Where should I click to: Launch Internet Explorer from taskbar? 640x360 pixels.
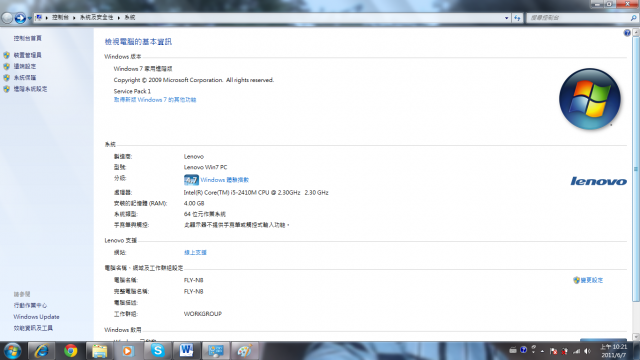pos(42,351)
